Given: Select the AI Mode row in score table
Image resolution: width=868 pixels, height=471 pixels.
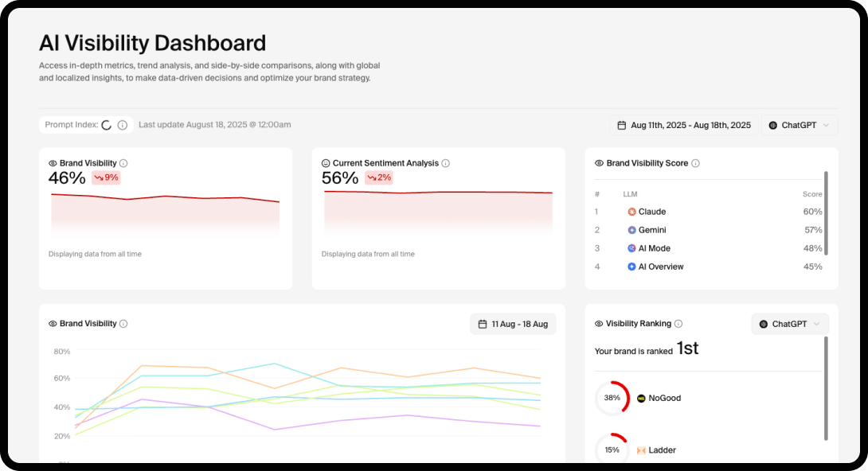Looking at the screenshot, I should pyautogui.click(x=709, y=248).
